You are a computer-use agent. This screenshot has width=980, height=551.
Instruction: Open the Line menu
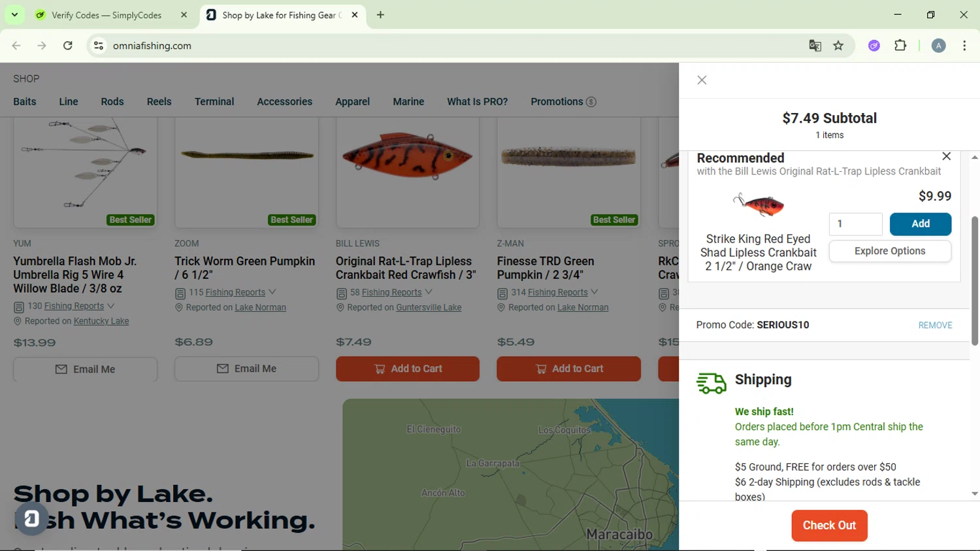[69, 102]
